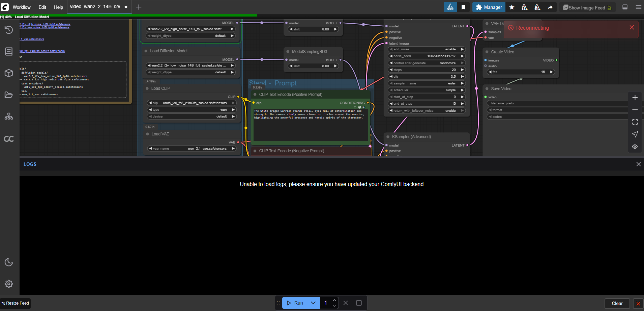Fit the canvas view to screen
Image resolution: width=644 pixels, height=311 pixels.
635,122
